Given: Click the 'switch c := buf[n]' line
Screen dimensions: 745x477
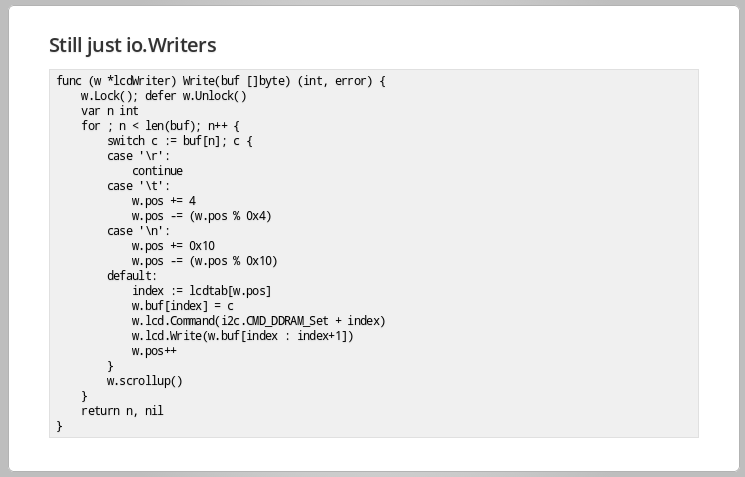Looking at the screenshot, I should (x=180, y=141).
